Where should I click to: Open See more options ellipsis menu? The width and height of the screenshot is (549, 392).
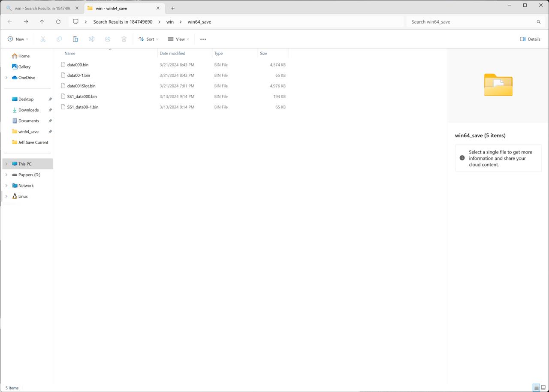click(203, 39)
